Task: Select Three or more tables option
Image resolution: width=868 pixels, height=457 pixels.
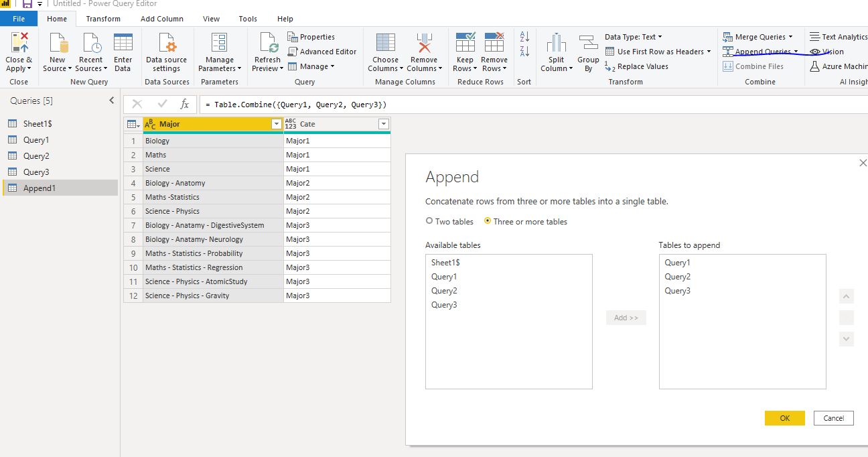Action: click(x=488, y=221)
